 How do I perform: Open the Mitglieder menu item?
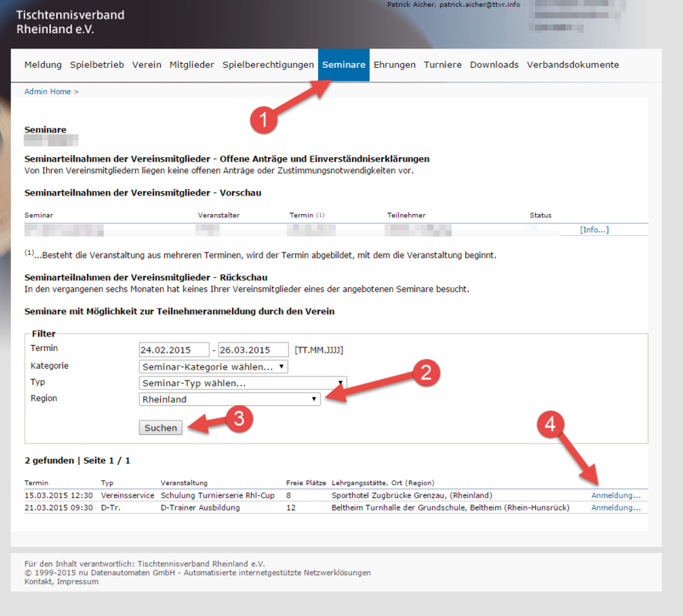click(192, 65)
